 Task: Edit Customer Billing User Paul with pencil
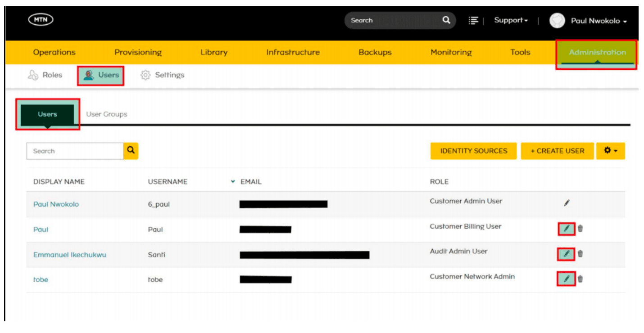point(567,229)
